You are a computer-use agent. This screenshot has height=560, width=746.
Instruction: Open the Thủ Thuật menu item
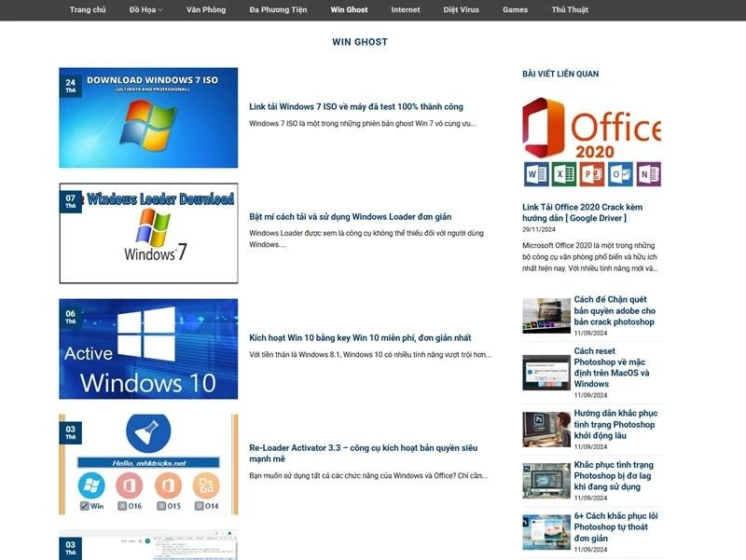(x=570, y=9)
